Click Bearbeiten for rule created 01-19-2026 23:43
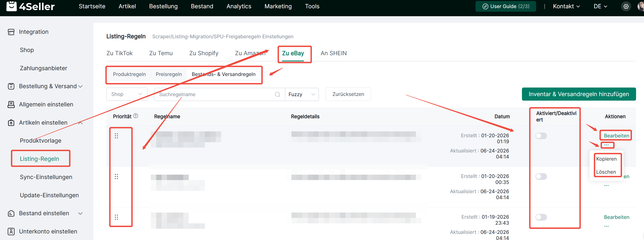 pyautogui.click(x=616, y=217)
